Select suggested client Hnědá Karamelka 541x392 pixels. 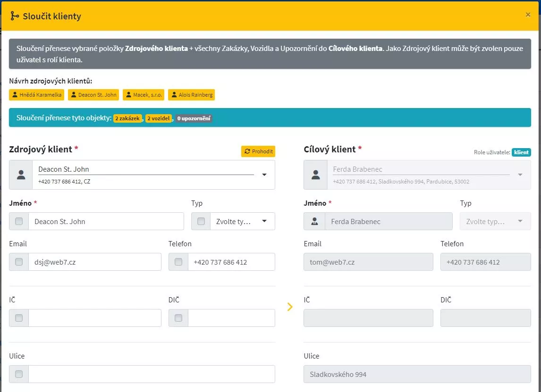36,95
